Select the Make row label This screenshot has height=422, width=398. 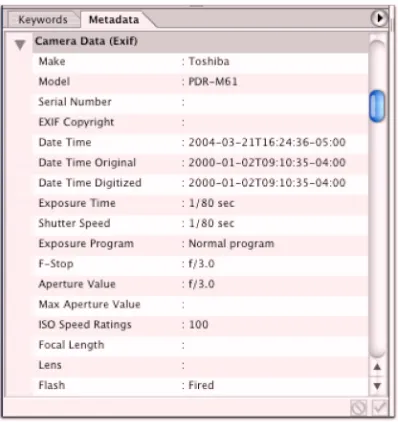(52, 61)
